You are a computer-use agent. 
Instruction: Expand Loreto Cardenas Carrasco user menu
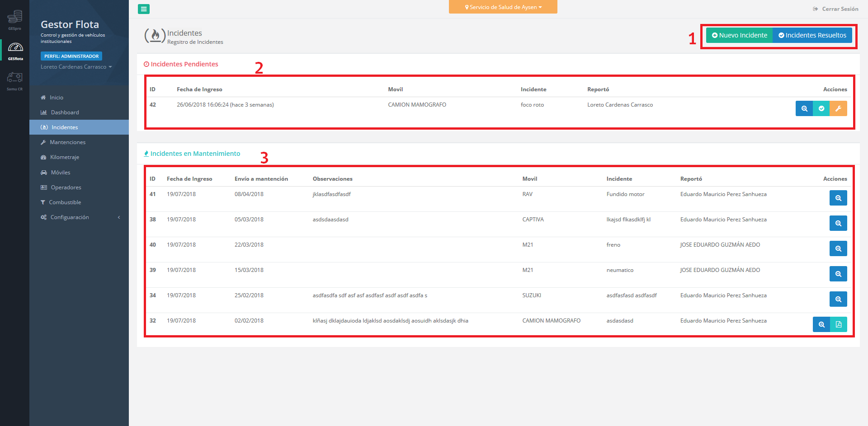76,67
